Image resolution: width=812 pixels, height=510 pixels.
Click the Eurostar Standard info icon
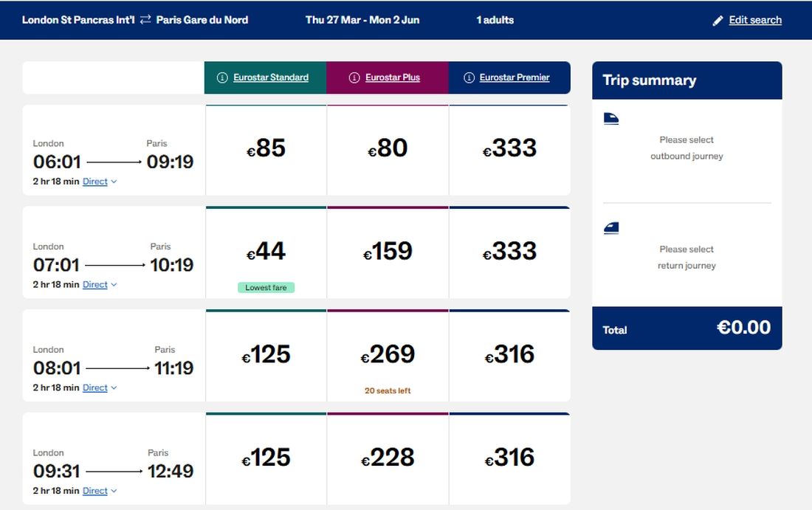[222, 77]
